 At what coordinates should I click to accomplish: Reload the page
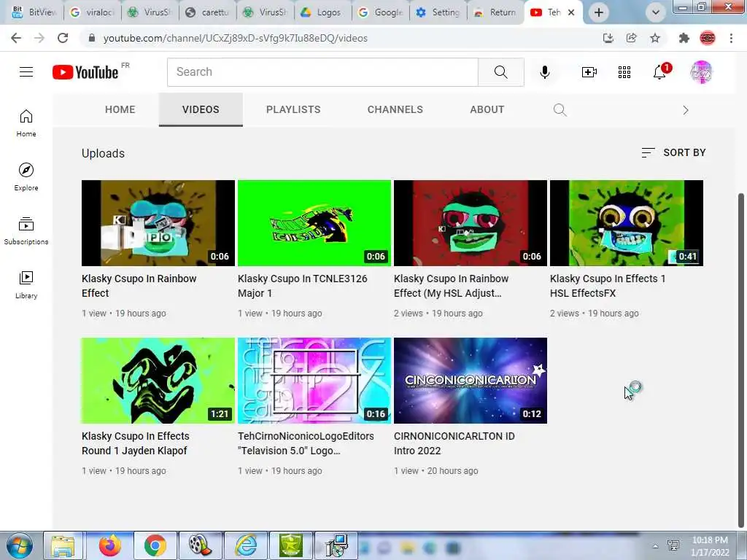point(63,38)
